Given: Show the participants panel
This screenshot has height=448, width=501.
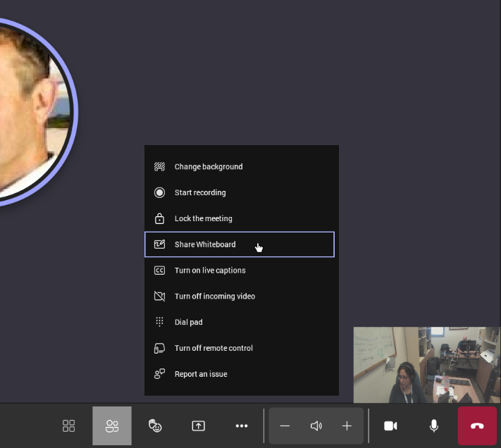Looking at the screenshot, I should click(x=112, y=425).
